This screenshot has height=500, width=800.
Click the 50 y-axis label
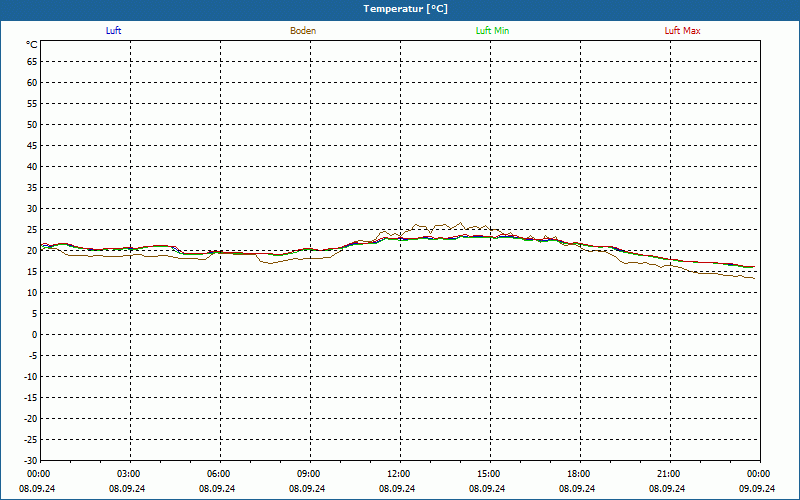(32, 124)
